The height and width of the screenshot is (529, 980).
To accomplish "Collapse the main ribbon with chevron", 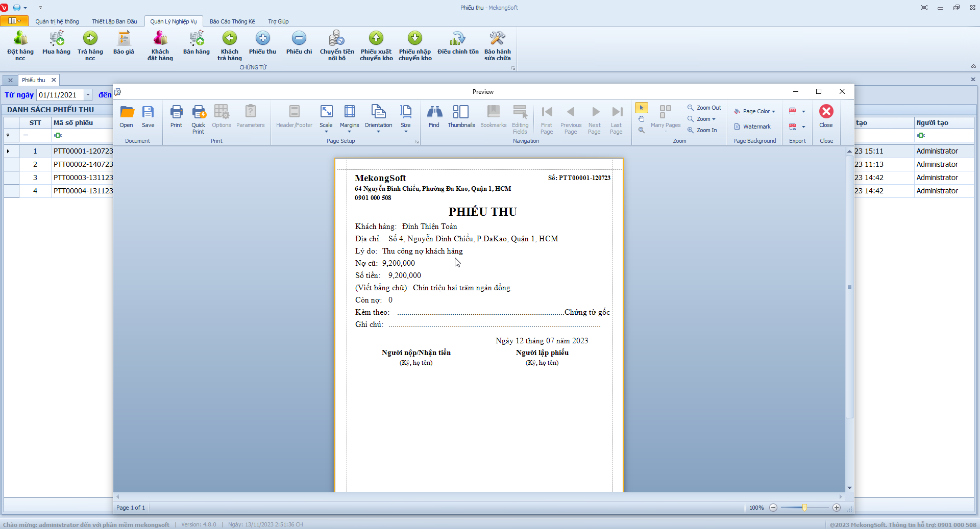I will pos(973,66).
